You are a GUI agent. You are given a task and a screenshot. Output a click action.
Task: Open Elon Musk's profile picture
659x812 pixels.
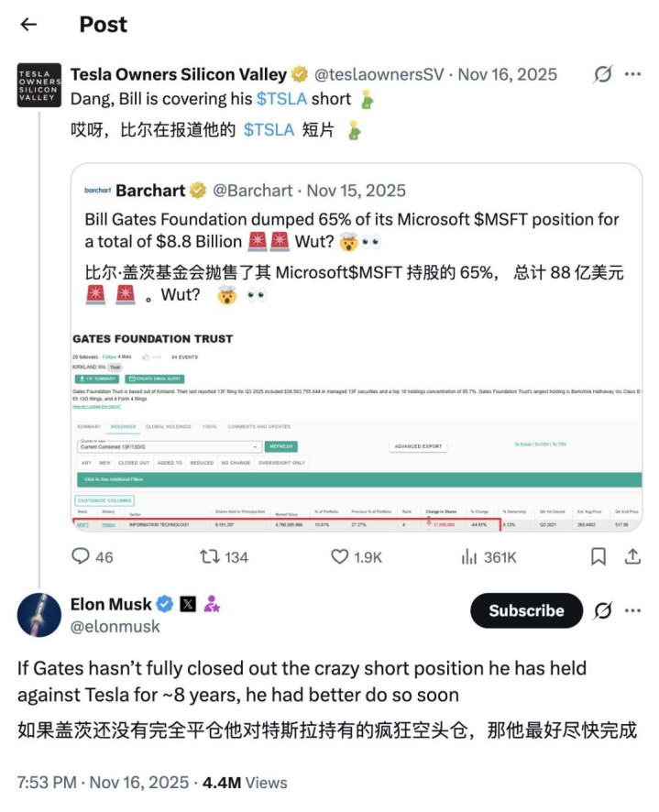pyautogui.click(x=39, y=616)
